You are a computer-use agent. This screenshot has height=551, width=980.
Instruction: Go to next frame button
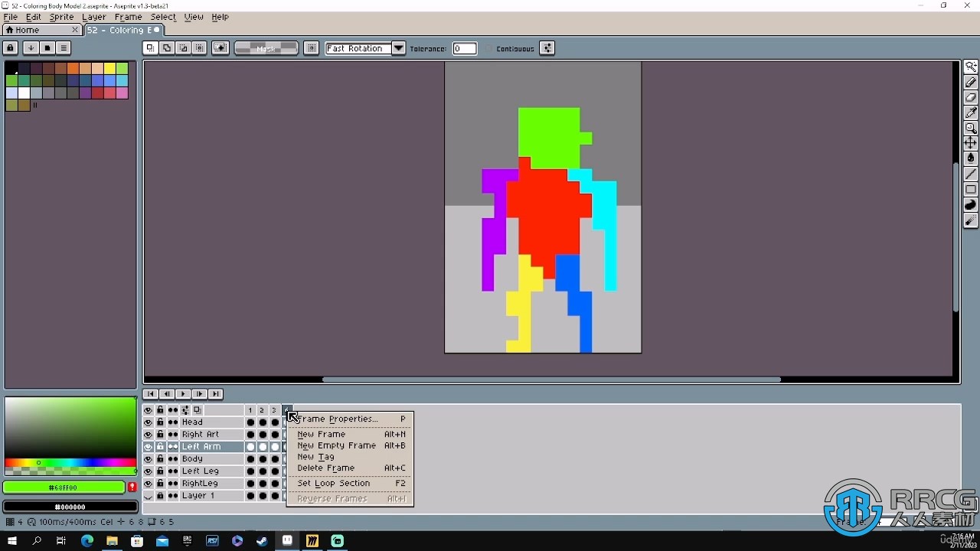click(200, 394)
